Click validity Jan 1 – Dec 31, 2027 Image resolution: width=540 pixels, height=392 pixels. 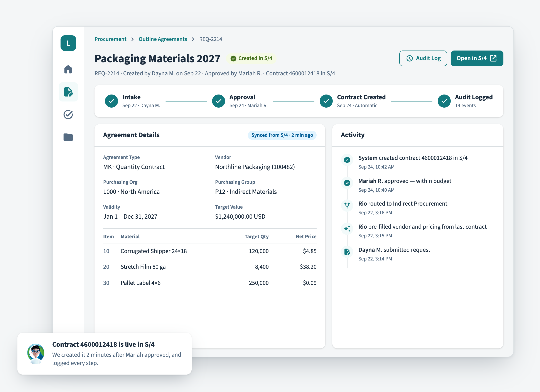click(x=130, y=216)
